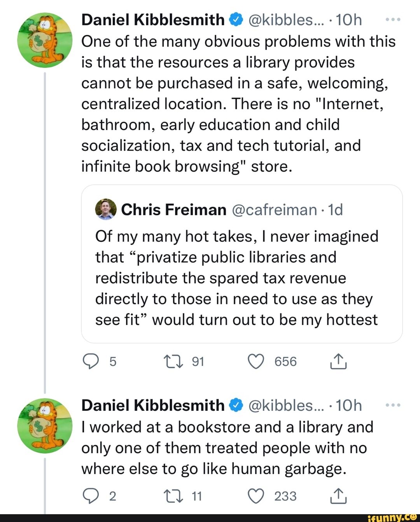Like the tweet with 233 likes
The width and height of the screenshot is (420, 522).
(x=255, y=496)
